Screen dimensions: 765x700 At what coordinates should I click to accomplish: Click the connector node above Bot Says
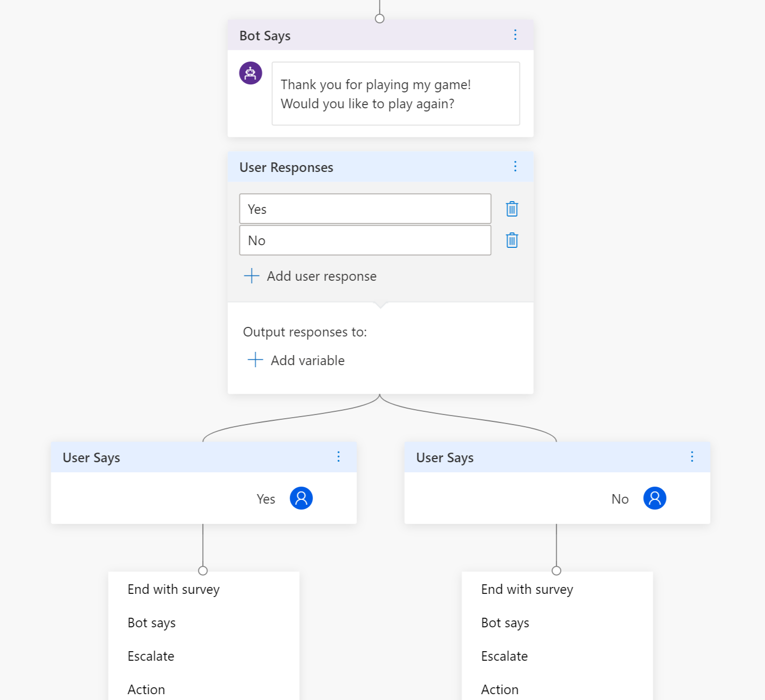(380, 19)
